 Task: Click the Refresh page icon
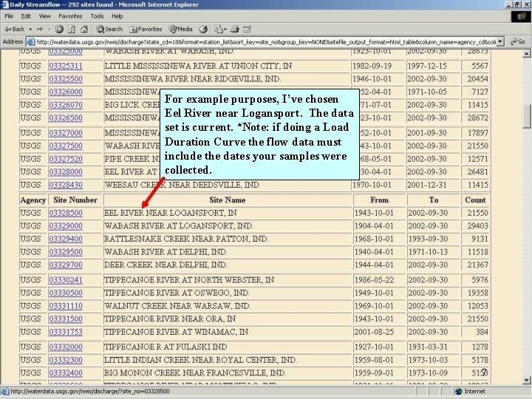[x=72, y=29]
